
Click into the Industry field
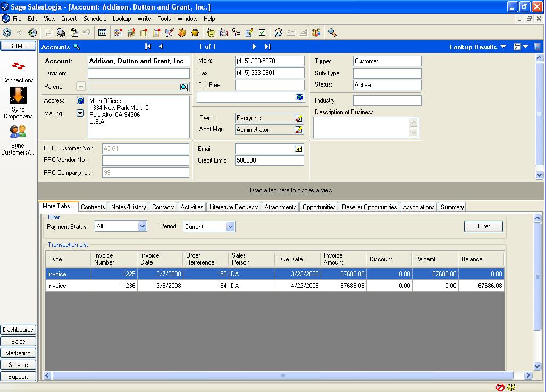(387, 100)
